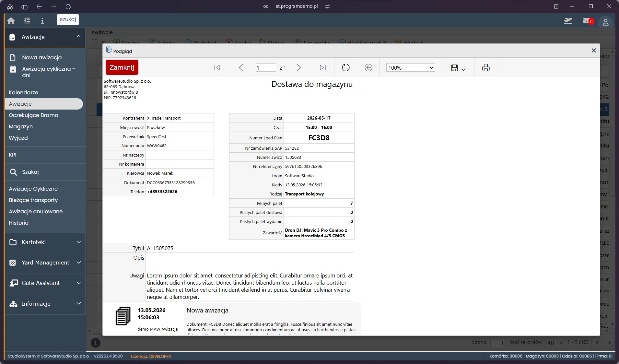Click the st.programdemo.pl address bar
The image size is (619, 364).
coord(297,6)
